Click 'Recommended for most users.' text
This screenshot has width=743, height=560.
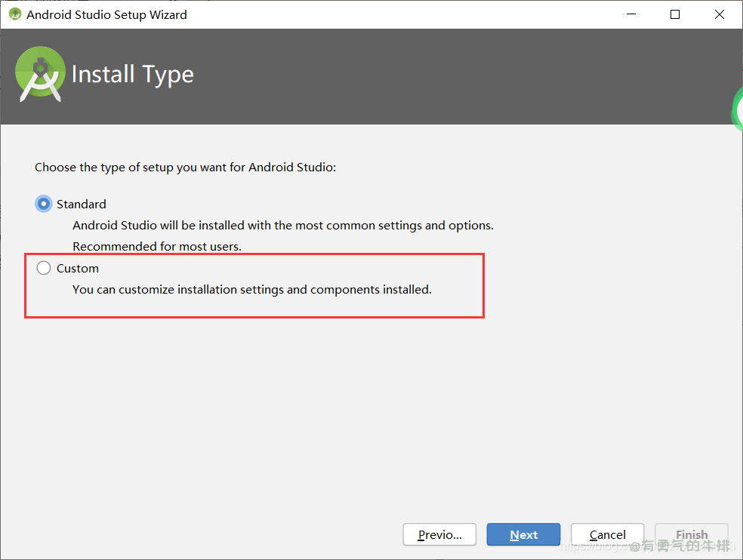157,246
